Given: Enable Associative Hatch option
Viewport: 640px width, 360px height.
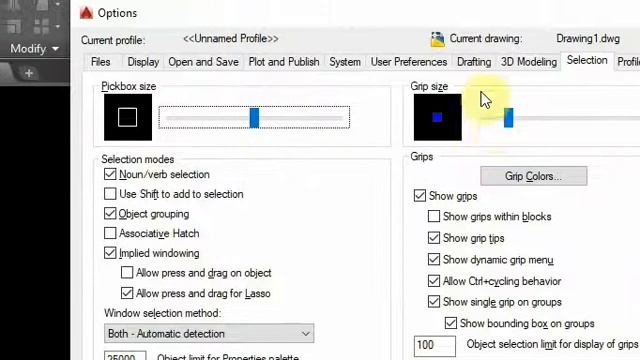Looking at the screenshot, I should (x=110, y=233).
